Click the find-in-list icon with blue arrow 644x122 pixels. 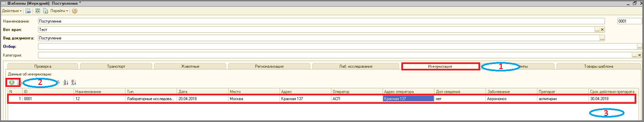(28, 11)
